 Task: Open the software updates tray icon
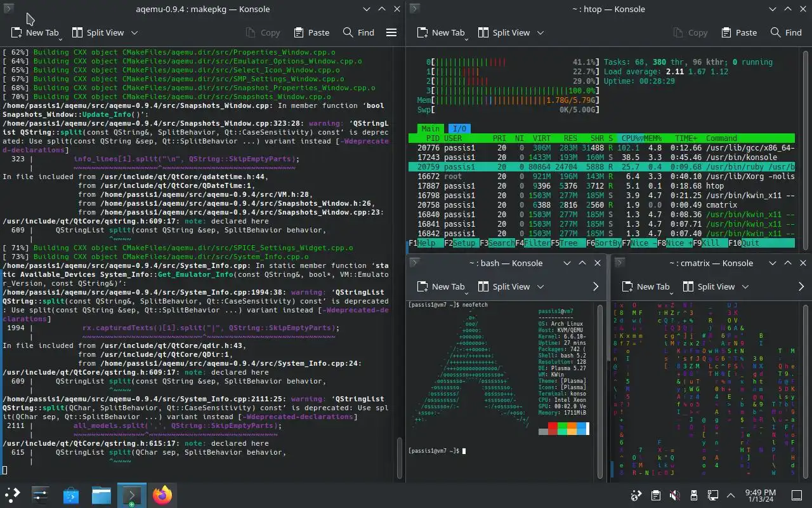(636, 495)
